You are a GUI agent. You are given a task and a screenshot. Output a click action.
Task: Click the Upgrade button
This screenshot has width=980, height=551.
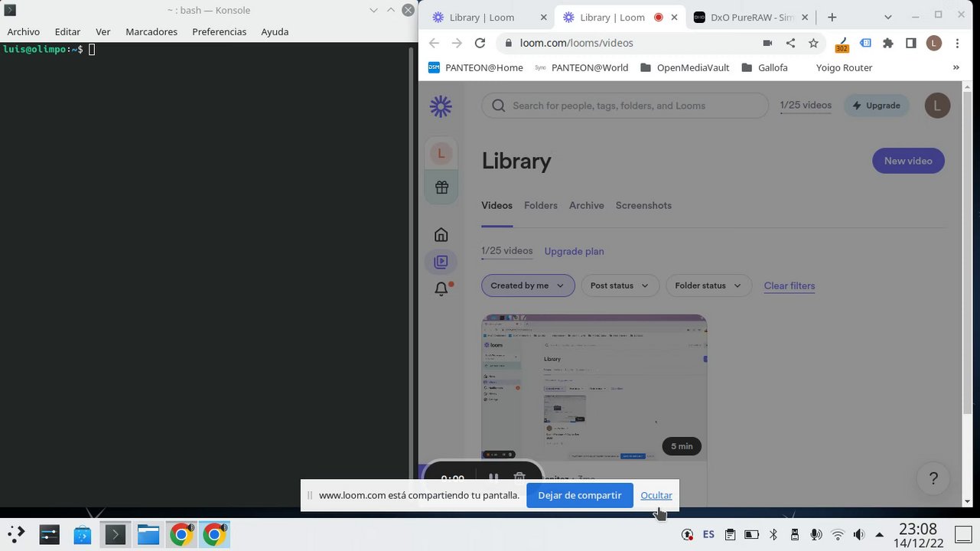(x=877, y=106)
